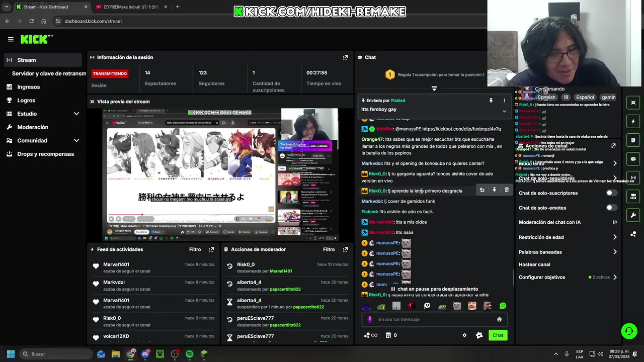Click the wrench tools icon in right sidebar
Image resolution: width=644 pixels, height=362 pixels.
tap(633, 215)
